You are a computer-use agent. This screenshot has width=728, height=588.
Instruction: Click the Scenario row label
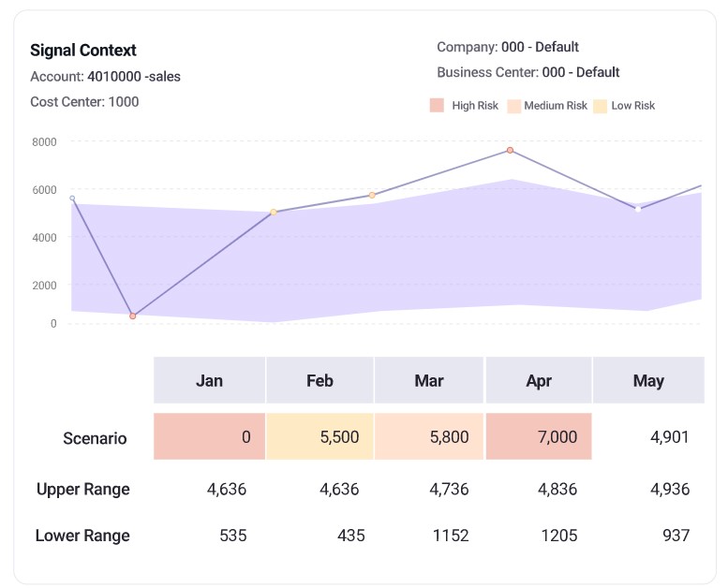coord(95,437)
